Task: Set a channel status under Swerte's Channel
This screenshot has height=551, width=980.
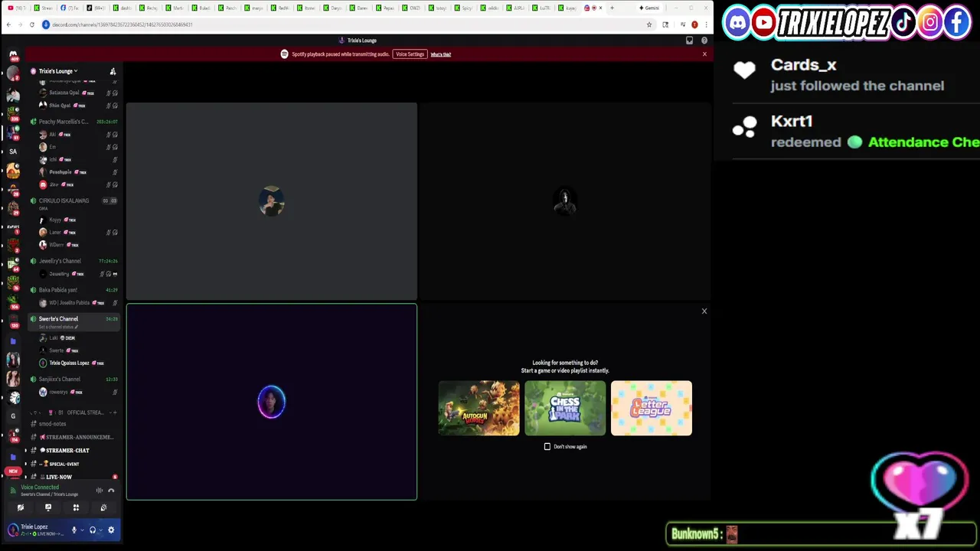Action: tap(58, 327)
